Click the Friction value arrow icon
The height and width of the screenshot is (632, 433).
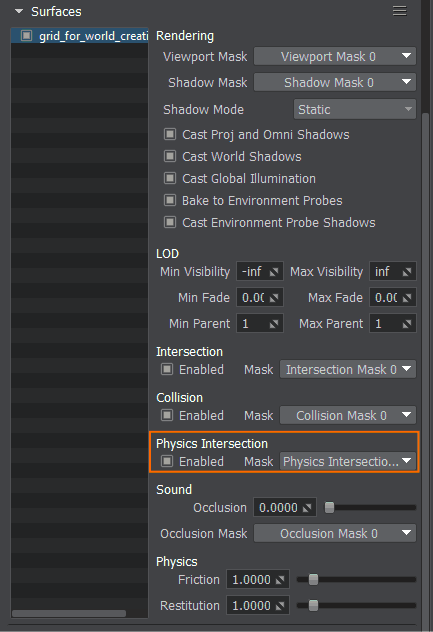[280, 580]
